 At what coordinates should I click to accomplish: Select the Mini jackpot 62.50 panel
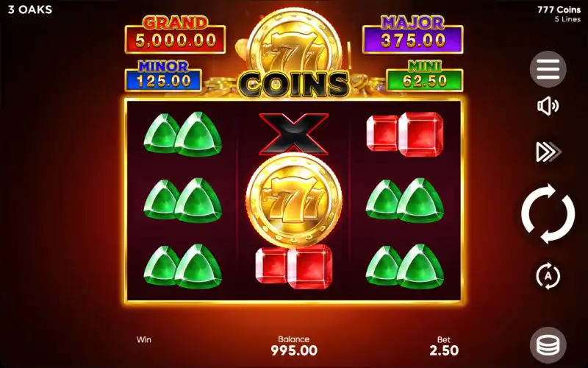click(425, 77)
